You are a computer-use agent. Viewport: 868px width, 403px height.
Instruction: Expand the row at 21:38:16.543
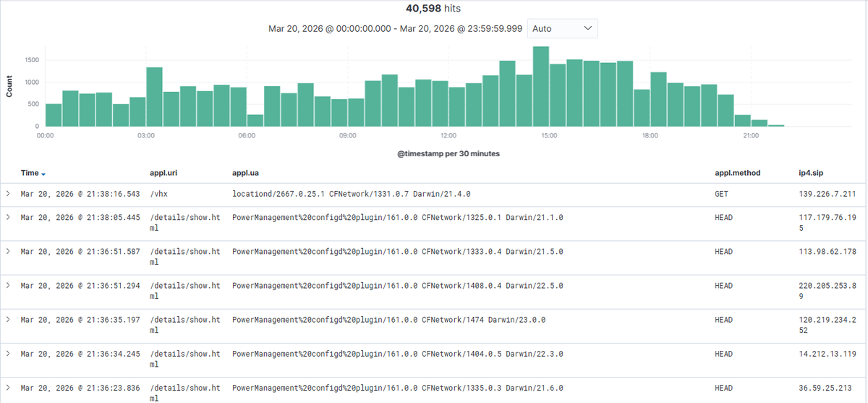(8, 194)
